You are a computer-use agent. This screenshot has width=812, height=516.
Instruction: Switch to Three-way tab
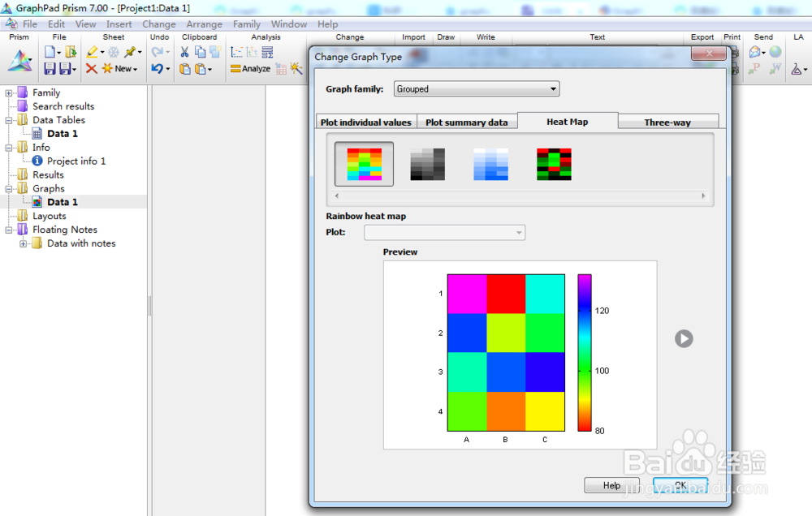pyautogui.click(x=667, y=123)
